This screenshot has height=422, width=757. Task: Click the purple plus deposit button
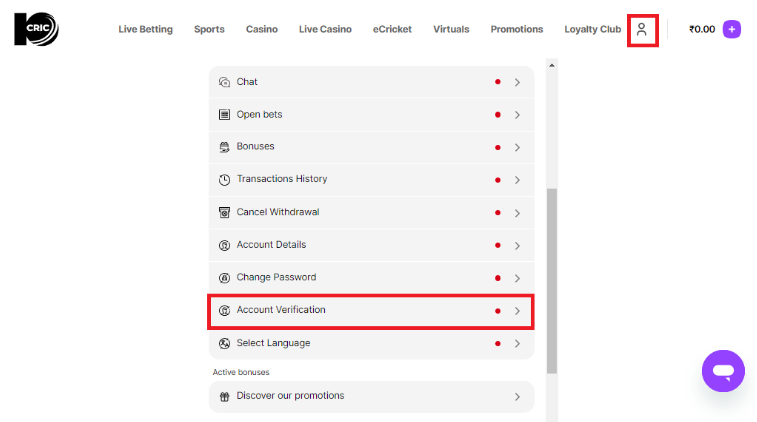tap(732, 29)
